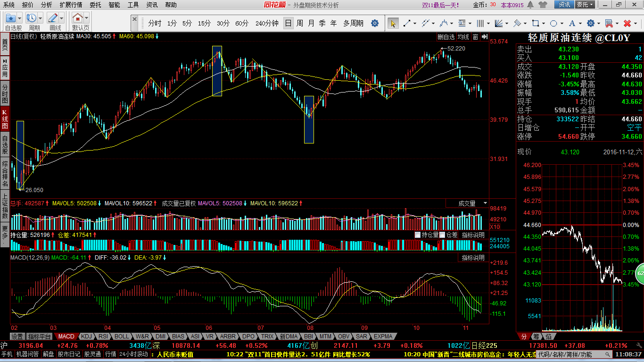Screen dimensions: 644x362
Task: Select the wave line drawing tool
Action: (443, 23)
